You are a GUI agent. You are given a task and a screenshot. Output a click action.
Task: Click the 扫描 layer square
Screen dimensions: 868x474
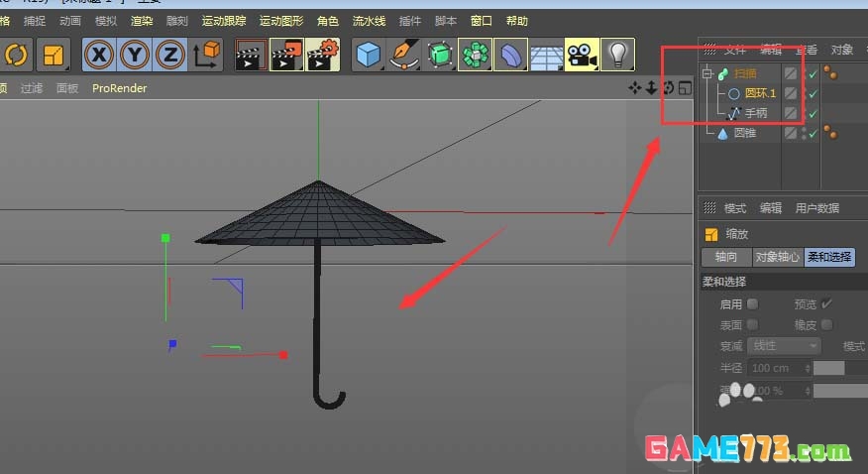pos(791,73)
